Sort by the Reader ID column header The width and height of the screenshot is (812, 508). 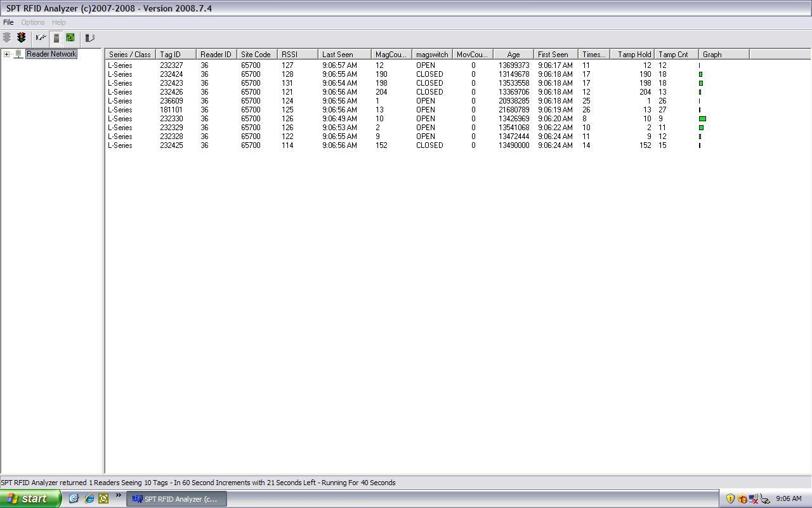216,55
